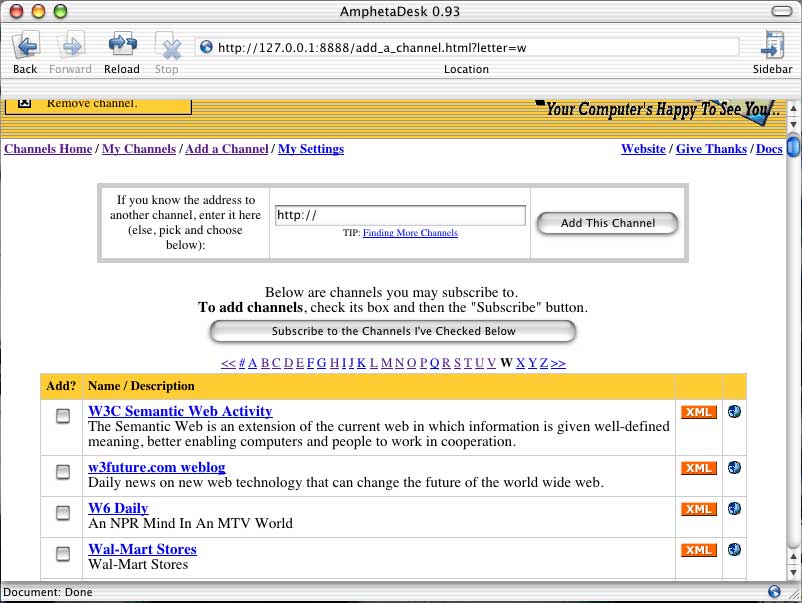Image resolution: width=802 pixels, height=603 pixels.
Task: Open the globe icon for W6 Daily
Action: pyautogui.click(x=734, y=509)
